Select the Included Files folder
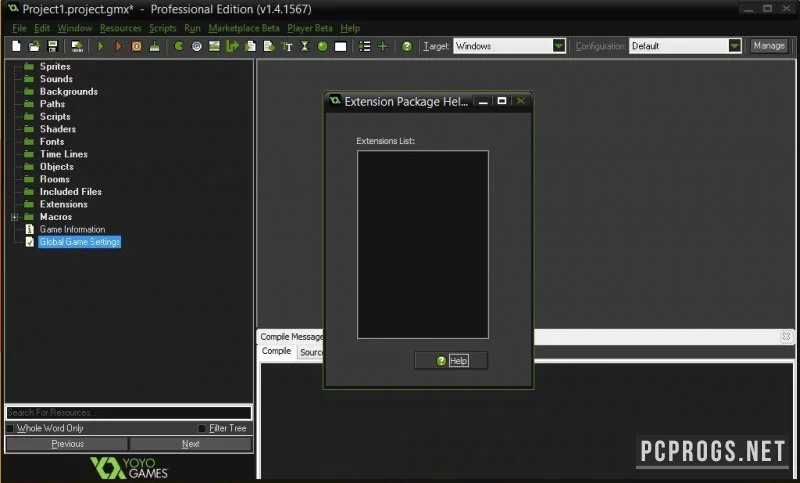Image resolution: width=800 pixels, height=483 pixels. coord(70,192)
